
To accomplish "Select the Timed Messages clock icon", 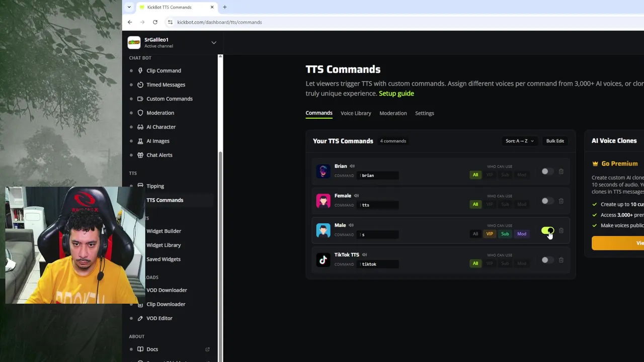I will 140,85.
